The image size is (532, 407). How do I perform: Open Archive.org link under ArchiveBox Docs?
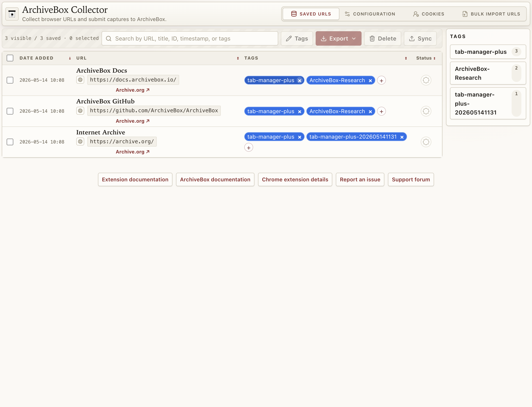tap(133, 90)
